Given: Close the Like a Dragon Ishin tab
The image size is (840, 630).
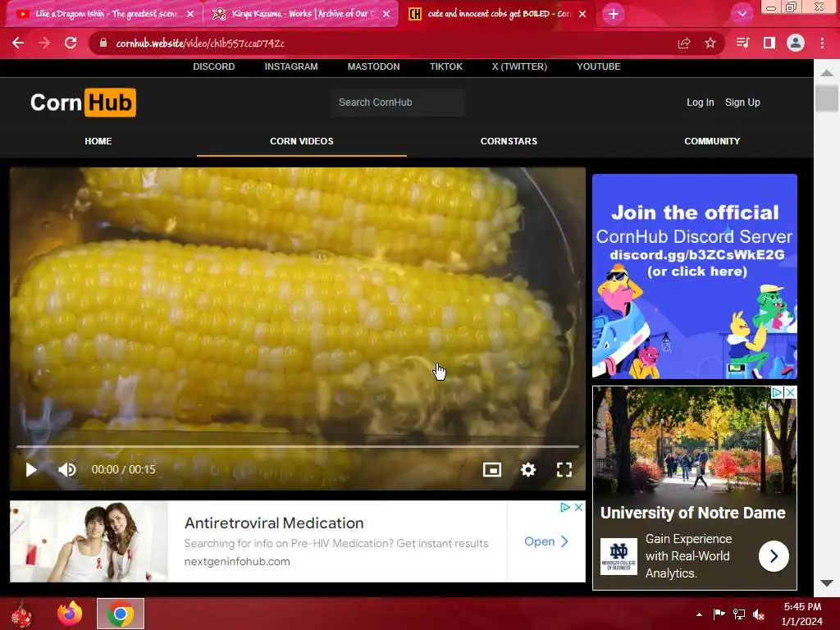Looking at the screenshot, I should click(190, 14).
